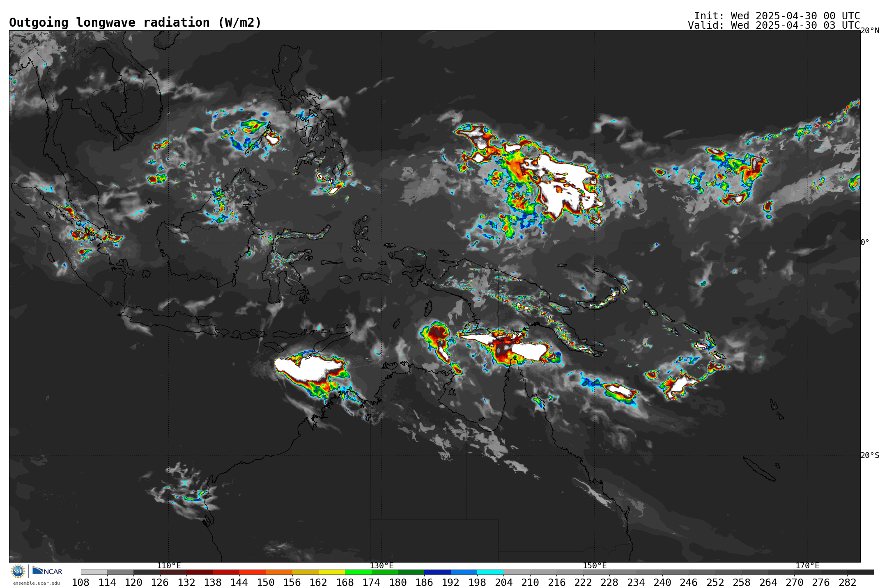Click the 270 colorbar value
This screenshot has width=887, height=588.
(x=794, y=582)
